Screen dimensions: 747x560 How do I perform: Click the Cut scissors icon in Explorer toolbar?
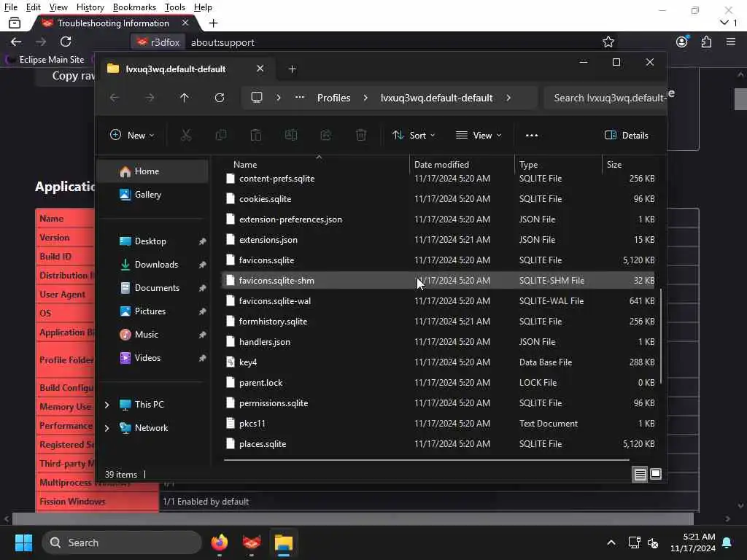(x=186, y=135)
